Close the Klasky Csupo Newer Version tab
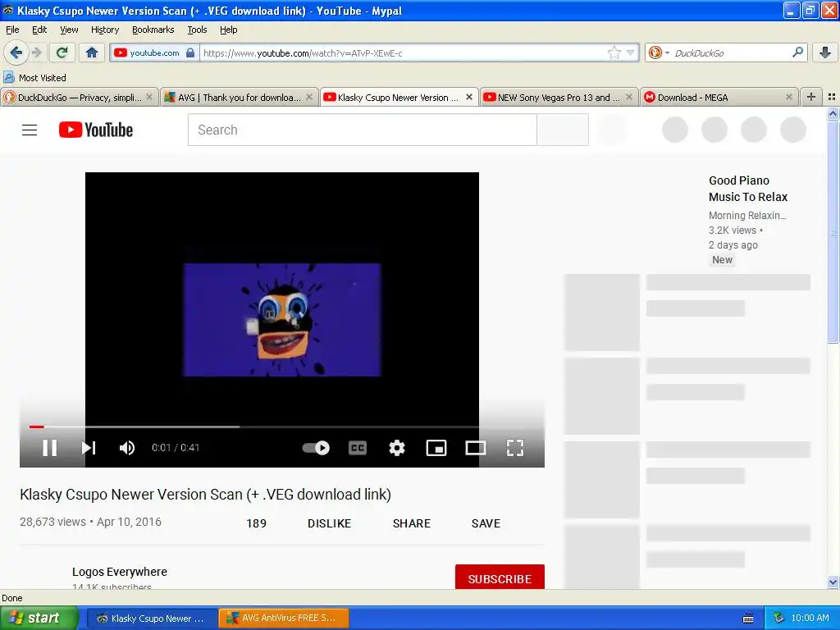This screenshot has width=840, height=630. point(468,97)
